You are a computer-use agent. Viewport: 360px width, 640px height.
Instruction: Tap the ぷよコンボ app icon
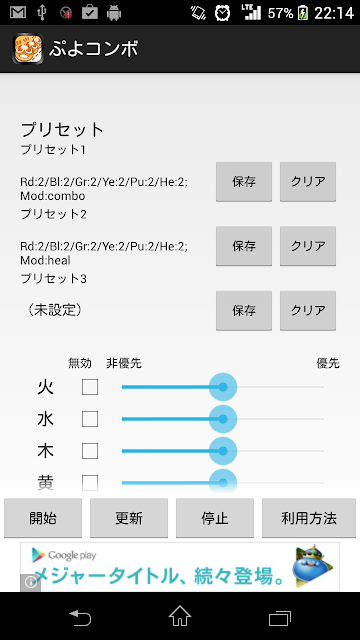[x=28, y=49]
